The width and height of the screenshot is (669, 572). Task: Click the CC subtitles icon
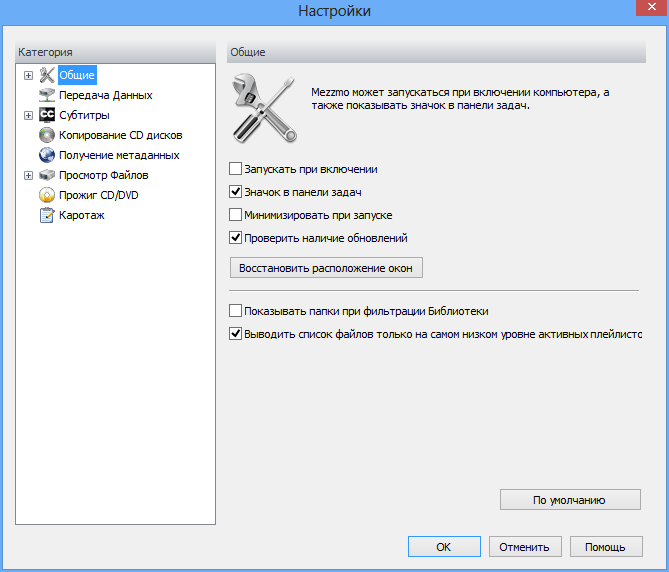(x=47, y=115)
